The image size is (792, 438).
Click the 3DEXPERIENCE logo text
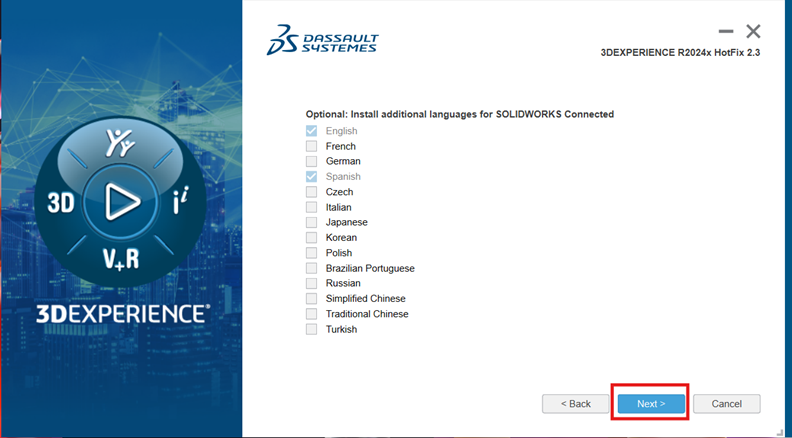tap(121, 314)
